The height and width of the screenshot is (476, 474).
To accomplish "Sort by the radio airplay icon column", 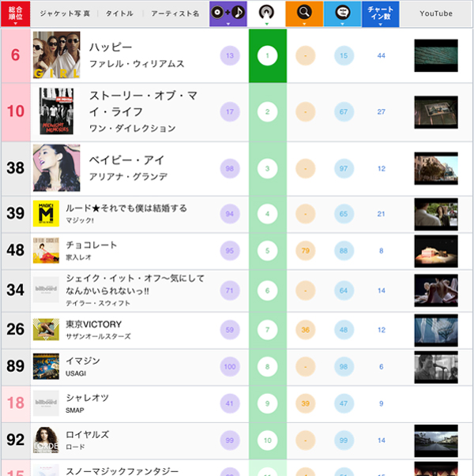I will point(267,14).
